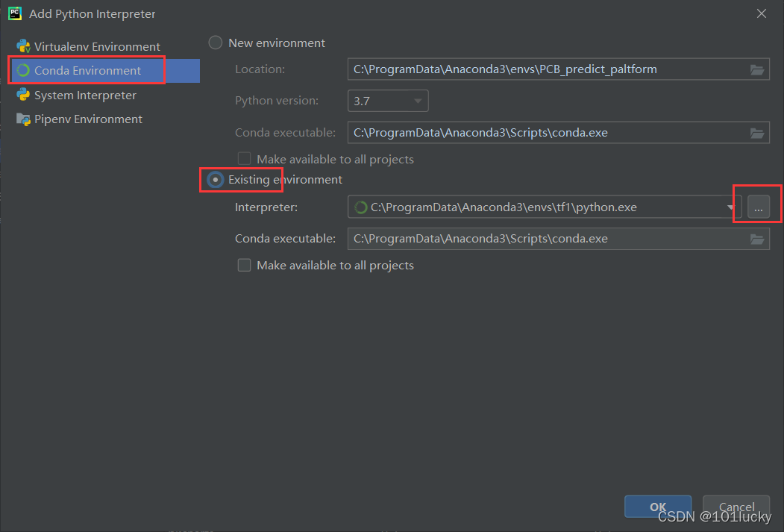Select System Interpreter in the sidebar

pyautogui.click(x=104, y=95)
